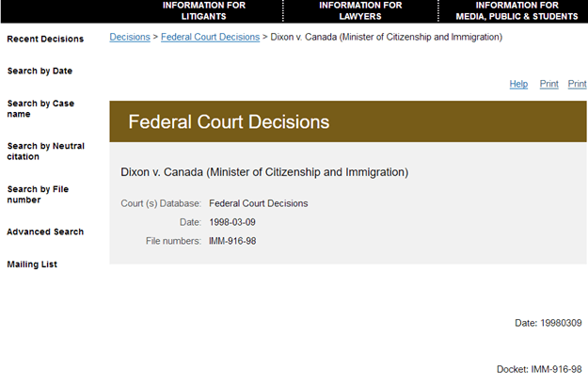Click the Decisions breadcrumb link
Image resolution: width=588 pixels, height=385 pixels.
[x=130, y=37]
